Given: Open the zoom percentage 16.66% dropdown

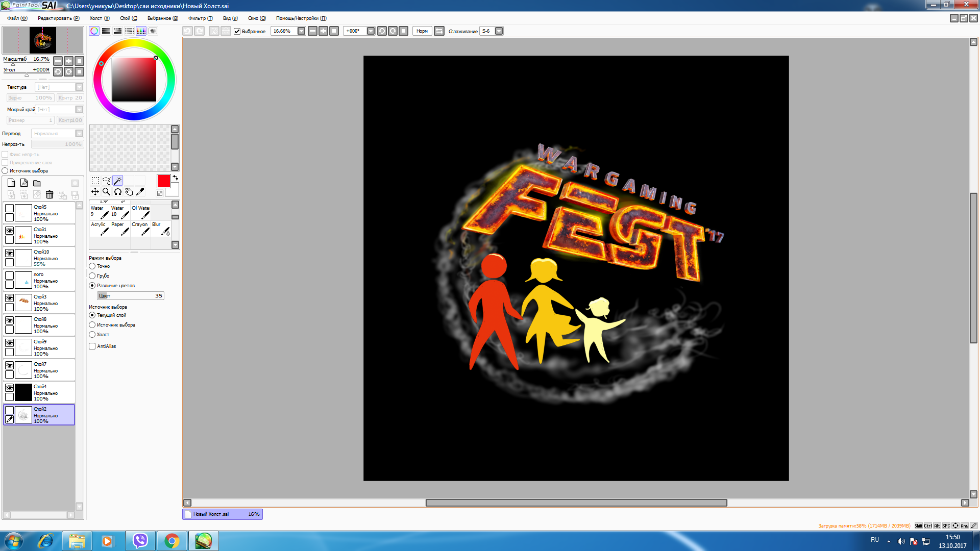Looking at the screenshot, I should click(301, 31).
